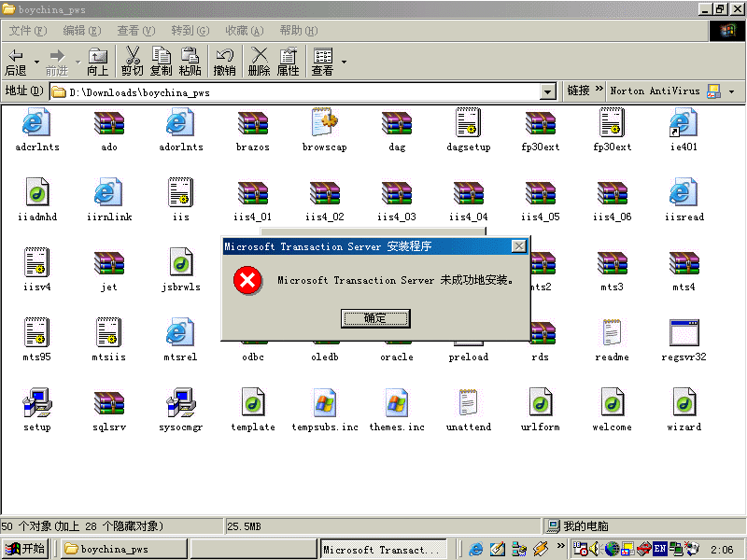Launch Internet Explorer from quick launch
The width and height of the screenshot is (747, 560).
(x=475, y=549)
